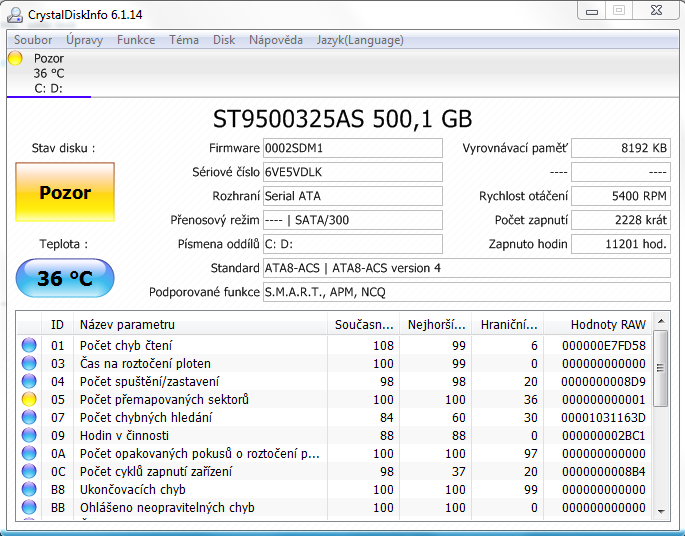Select row Počet chyb čtení
The width and height of the screenshot is (685, 536).
pyautogui.click(x=334, y=346)
